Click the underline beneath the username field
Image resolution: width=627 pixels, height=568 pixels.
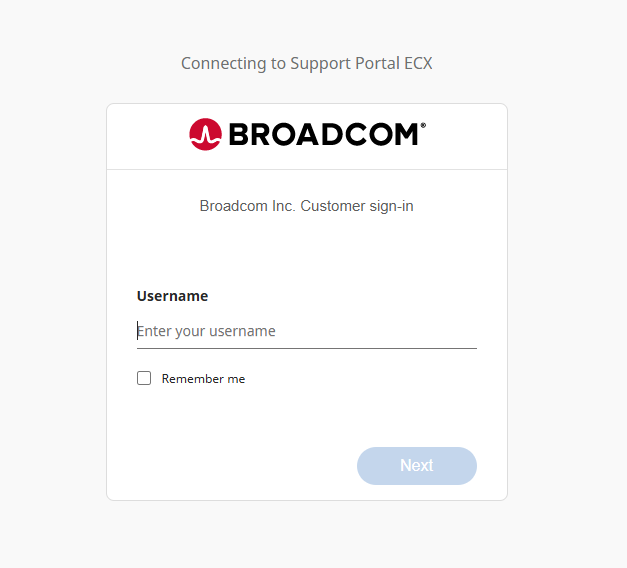click(306, 348)
